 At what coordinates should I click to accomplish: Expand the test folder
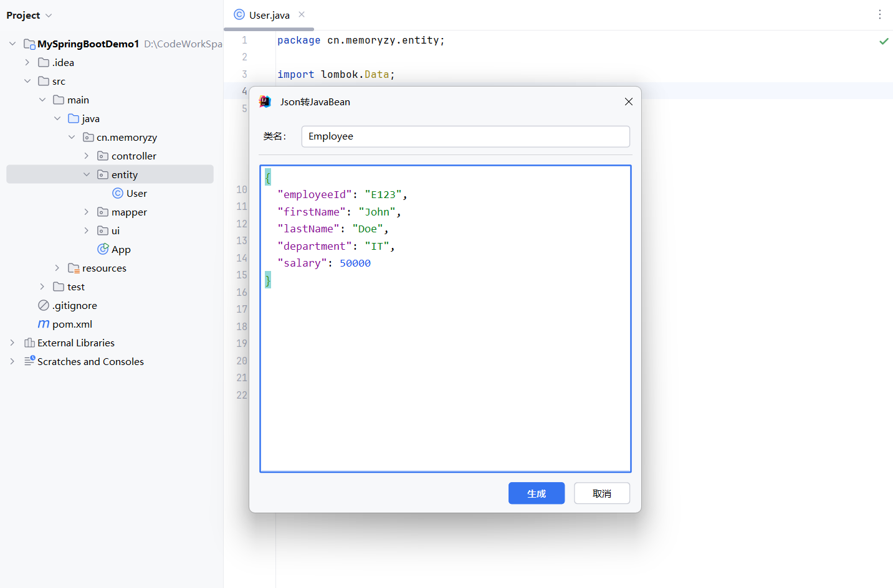[41, 287]
